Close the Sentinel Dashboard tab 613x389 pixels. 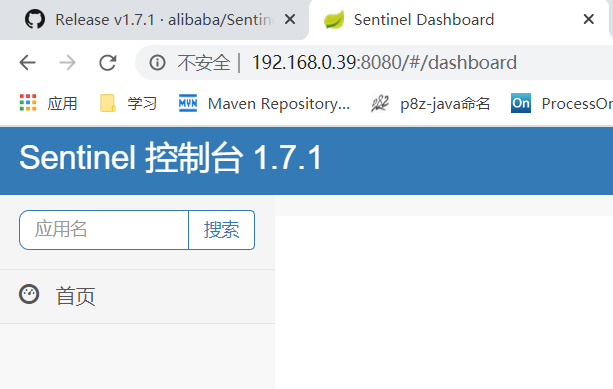[588, 19]
